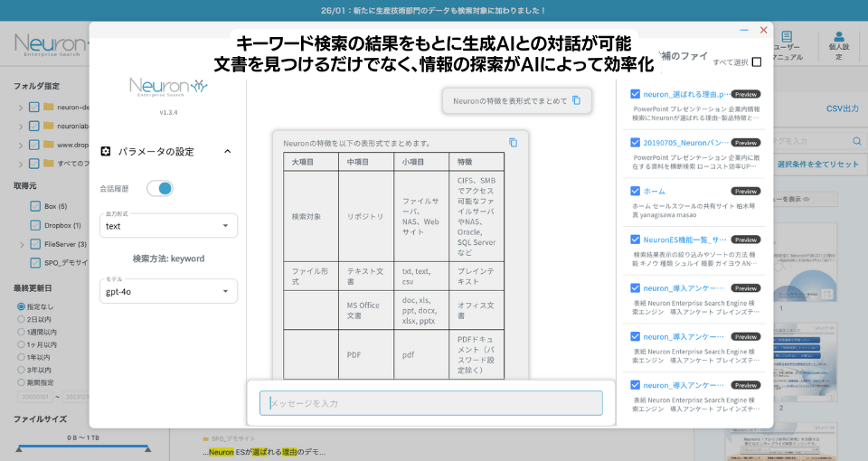This screenshot has width=868, height=461.
Task: Select the 2日以内 radio button
Action: [21, 319]
